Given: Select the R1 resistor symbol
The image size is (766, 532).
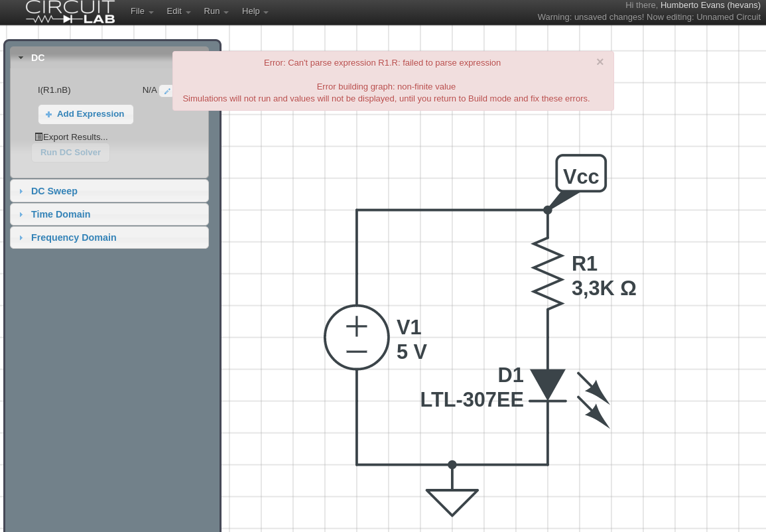Looking at the screenshot, I should click(x=548, y=273).
